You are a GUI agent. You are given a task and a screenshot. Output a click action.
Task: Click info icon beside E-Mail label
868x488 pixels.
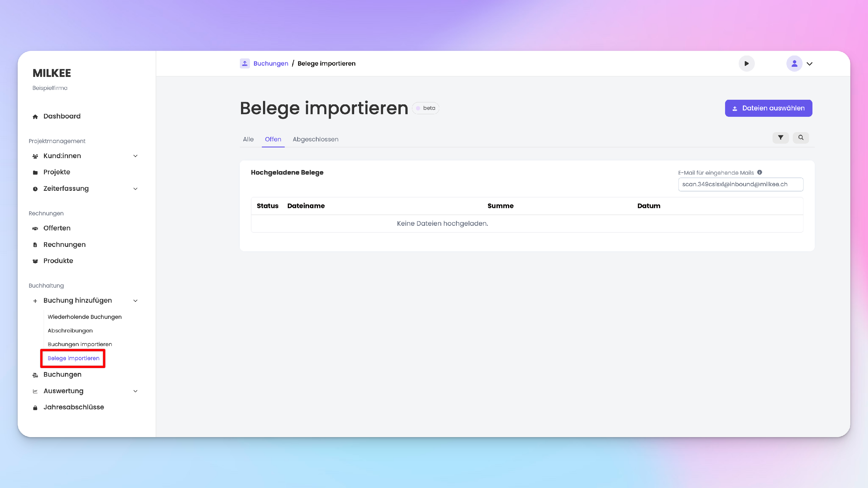coord(759,172)
